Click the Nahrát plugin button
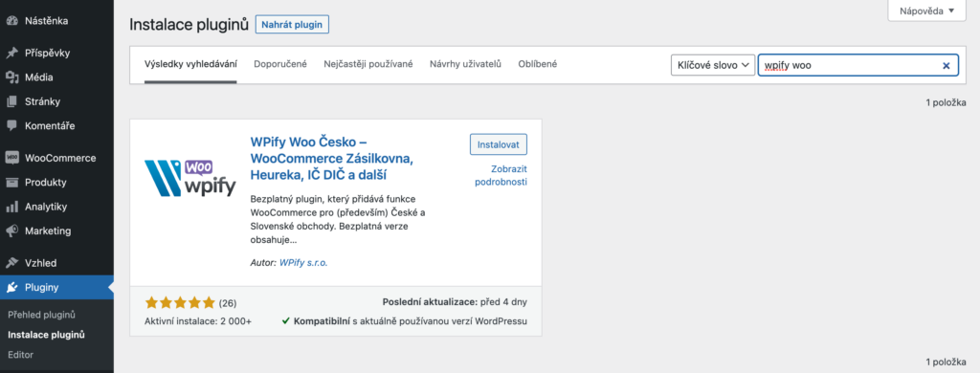 (292, 25)
